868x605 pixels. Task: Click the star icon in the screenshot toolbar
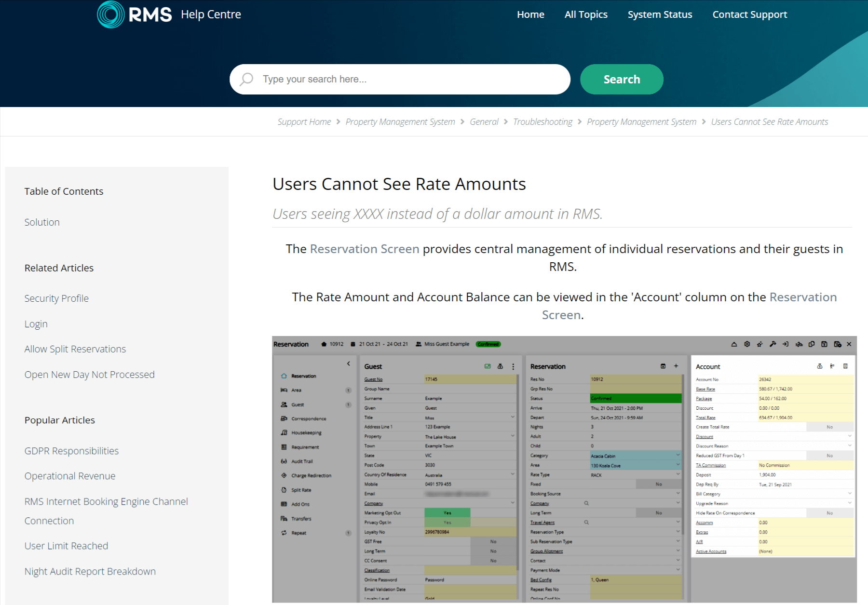pyautogui.click(x=760, y=344)
